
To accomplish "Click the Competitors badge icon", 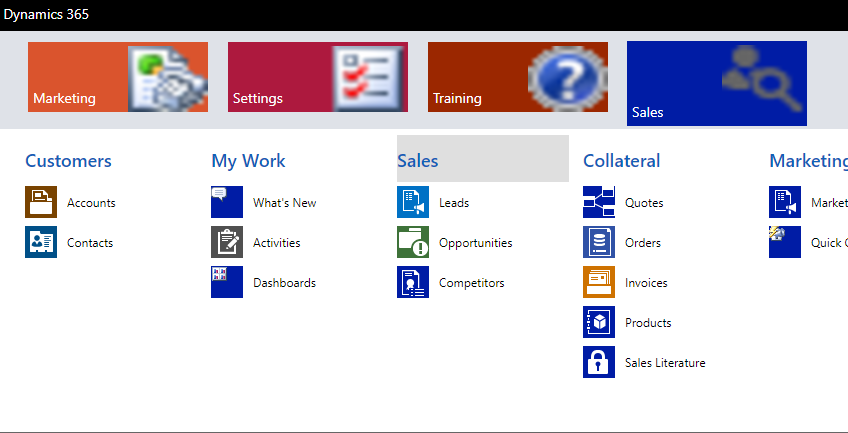I will [413, 282].
